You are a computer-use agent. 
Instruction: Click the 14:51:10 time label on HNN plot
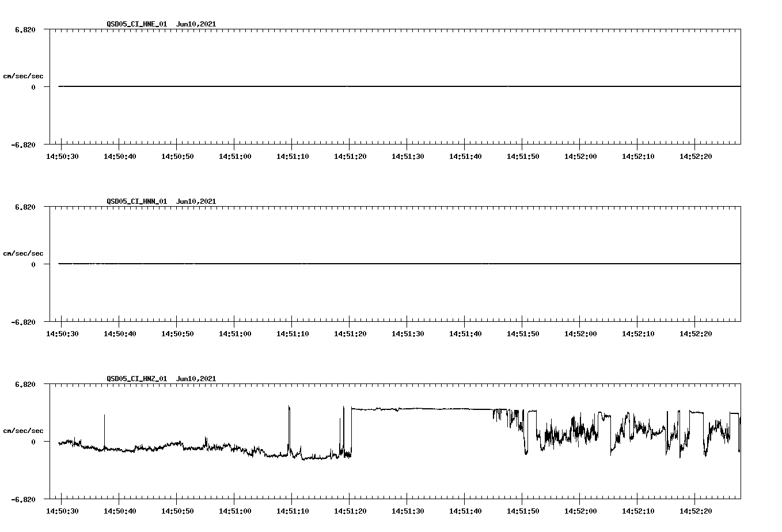click(293, 334)
